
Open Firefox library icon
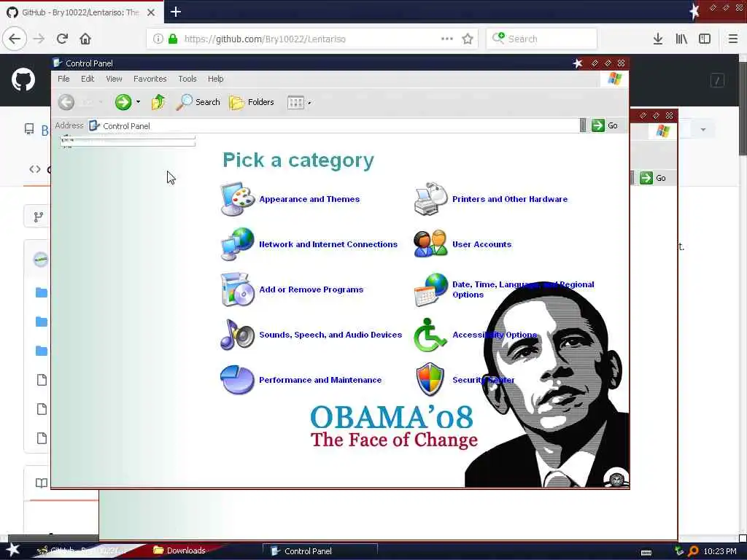[681, 39]
